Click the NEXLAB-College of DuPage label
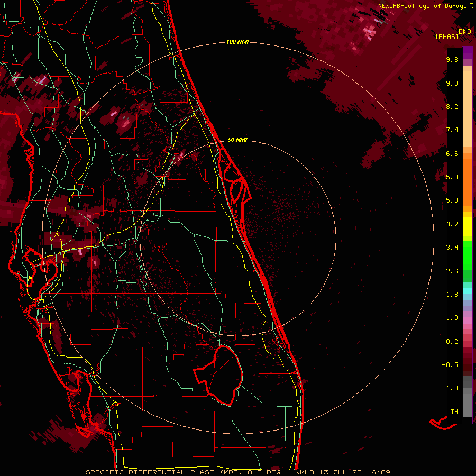 pos(422,6)
